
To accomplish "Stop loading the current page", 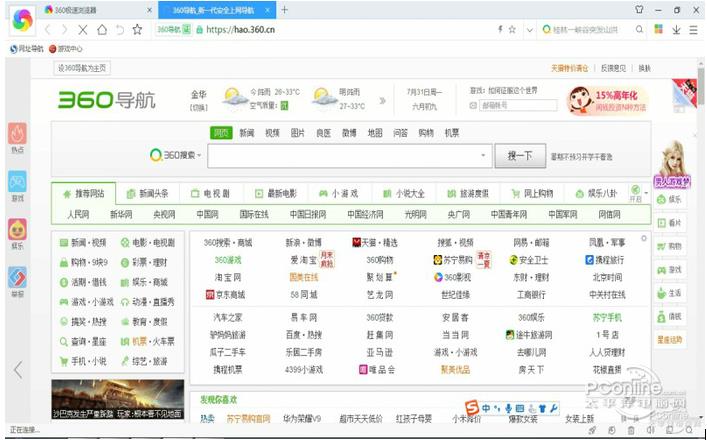I will (x=81, y=30).
